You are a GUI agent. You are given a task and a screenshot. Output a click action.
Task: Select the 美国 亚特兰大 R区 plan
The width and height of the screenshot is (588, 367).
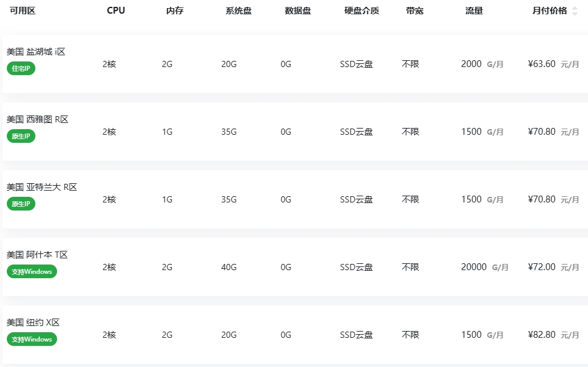(295, 199)
